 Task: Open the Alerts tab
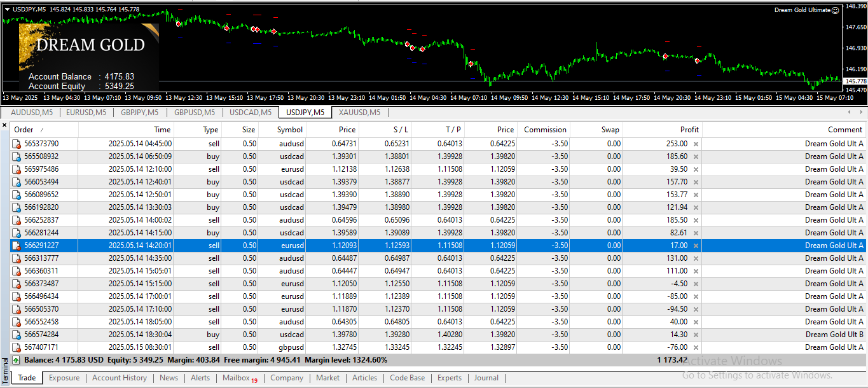[x=200, y=378]
